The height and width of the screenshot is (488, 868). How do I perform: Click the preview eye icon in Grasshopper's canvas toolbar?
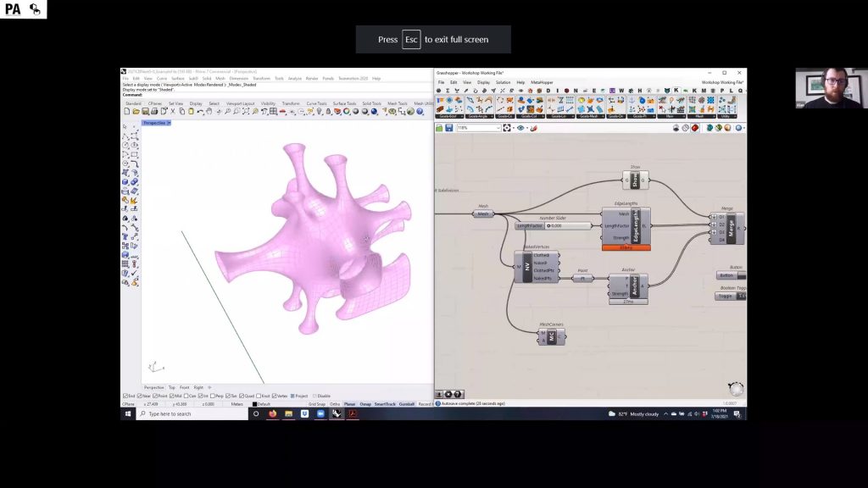click(x=520, y=128)
